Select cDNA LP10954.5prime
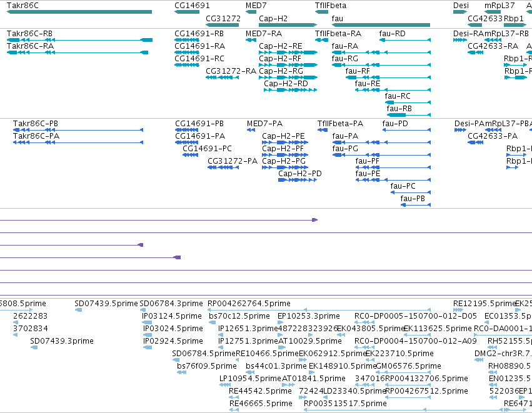This screenshot has width=532, height=413. pos(251,379)
